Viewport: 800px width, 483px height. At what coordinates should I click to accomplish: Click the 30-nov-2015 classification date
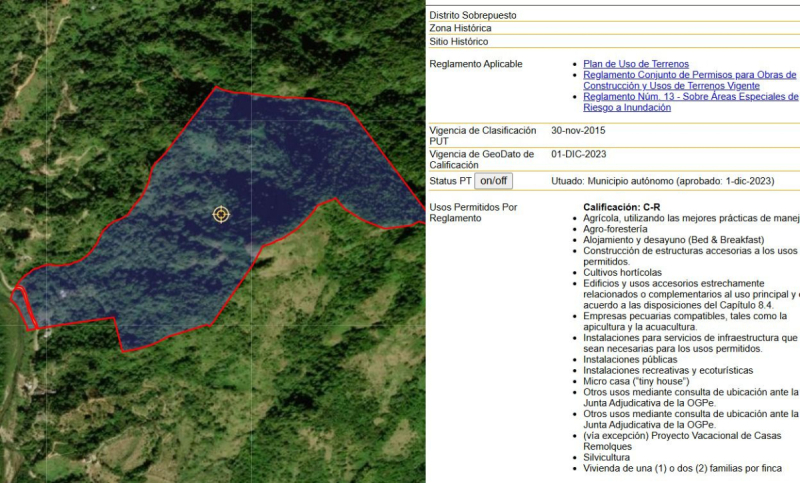click(x=578, y=130)
